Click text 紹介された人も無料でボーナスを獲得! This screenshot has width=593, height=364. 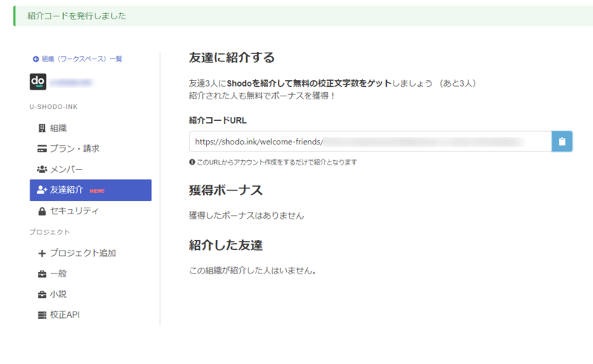coord(262,96)
